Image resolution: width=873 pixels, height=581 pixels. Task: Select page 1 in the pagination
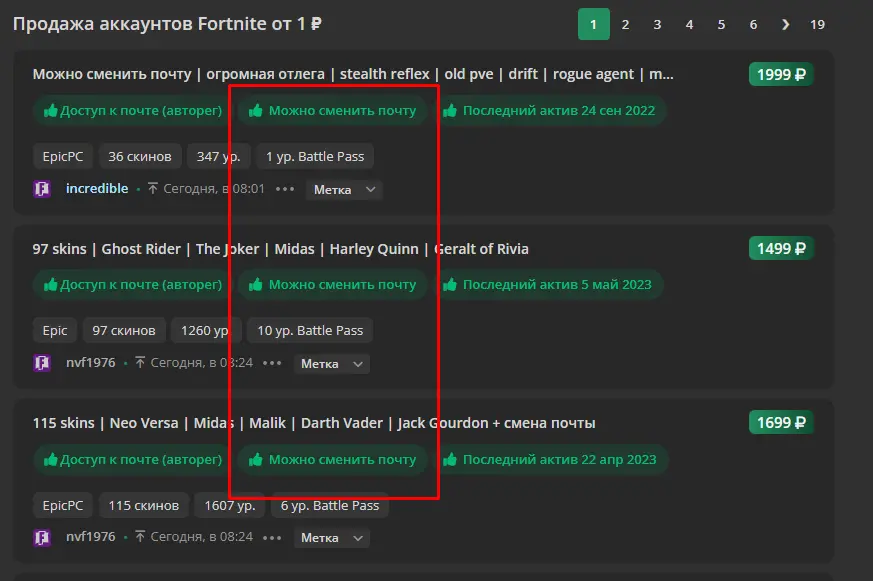(594, 24)
